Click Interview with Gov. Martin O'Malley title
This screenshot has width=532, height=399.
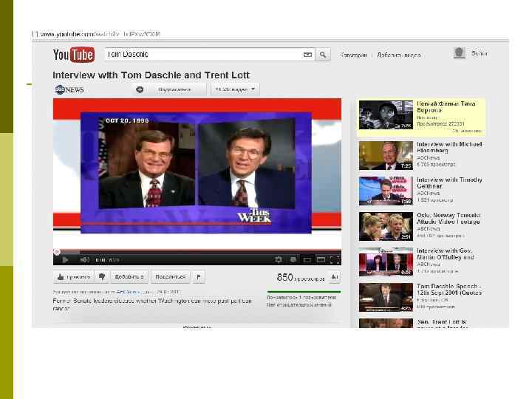click(445, 253)
